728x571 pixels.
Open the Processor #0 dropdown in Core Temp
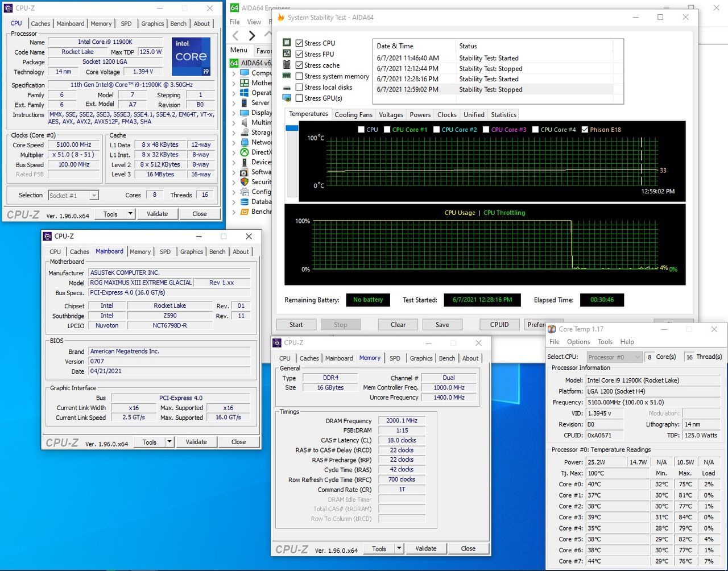[x=614, y=357]
